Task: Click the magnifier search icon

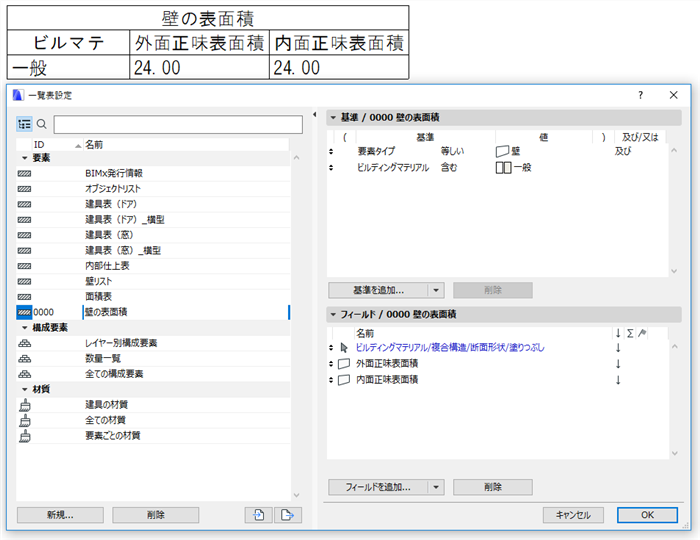Action: coord(42,124)
